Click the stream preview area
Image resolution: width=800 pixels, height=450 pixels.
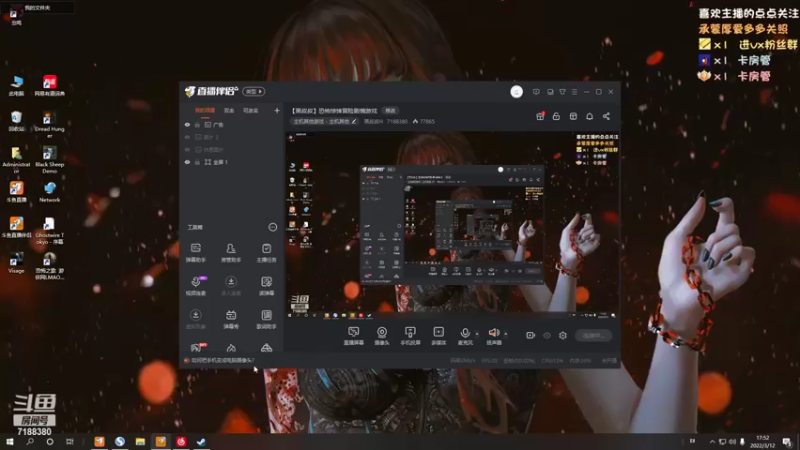click(x=453, y=225)
